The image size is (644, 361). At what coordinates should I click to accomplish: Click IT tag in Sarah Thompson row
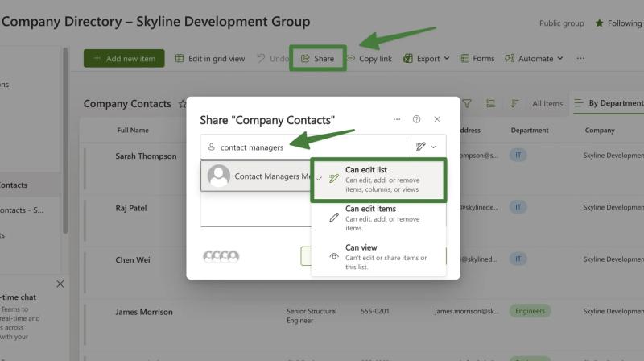518,155
